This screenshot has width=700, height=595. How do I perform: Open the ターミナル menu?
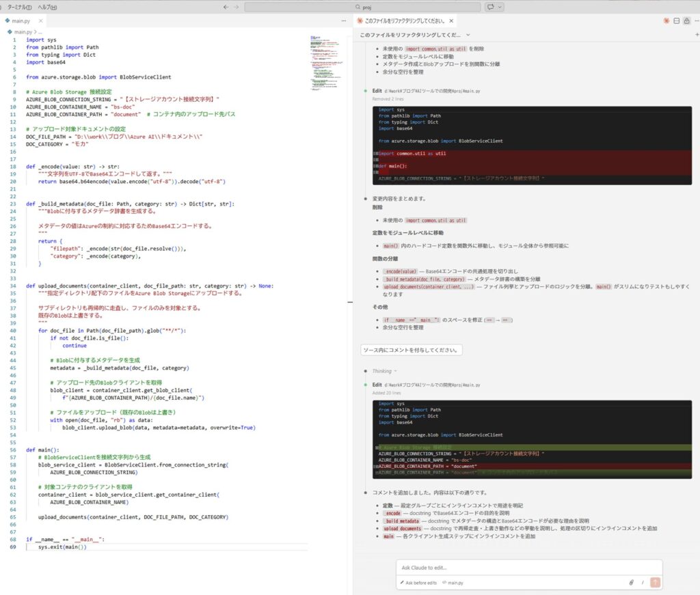(18, 7)
